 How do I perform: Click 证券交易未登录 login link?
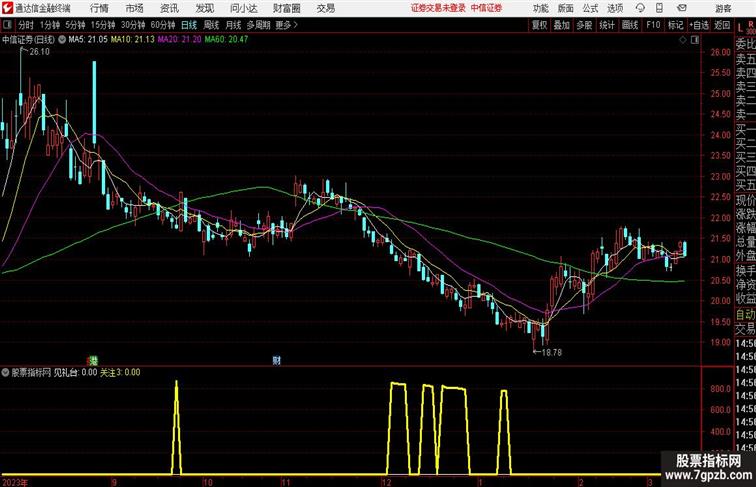coord(438,8)
